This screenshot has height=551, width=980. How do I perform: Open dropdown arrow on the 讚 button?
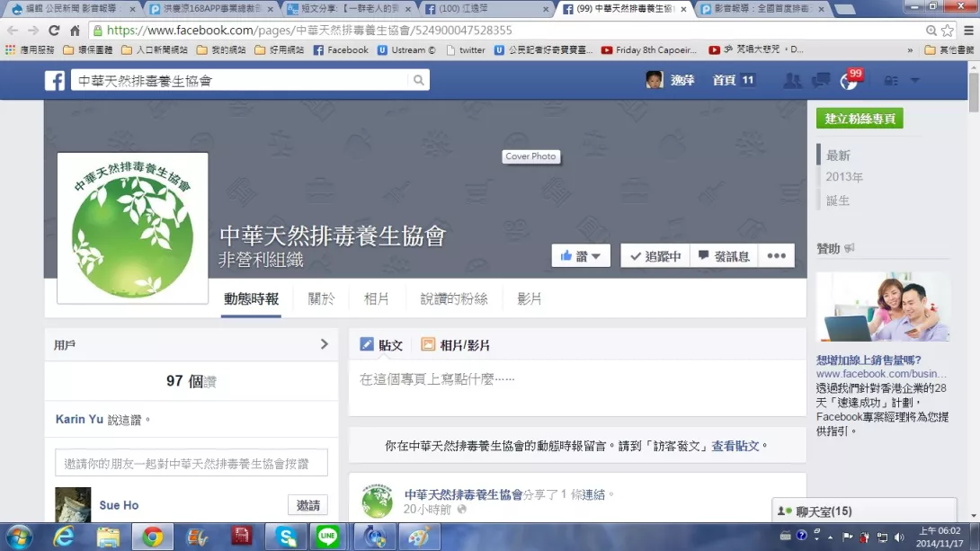pyautogui.click(x=596, y=256)
